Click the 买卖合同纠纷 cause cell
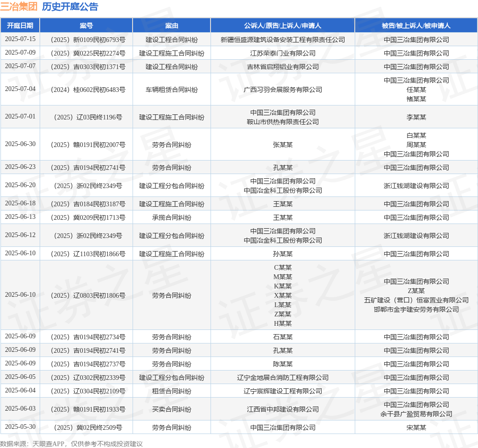The image size is (478, 448). point(172,409)
